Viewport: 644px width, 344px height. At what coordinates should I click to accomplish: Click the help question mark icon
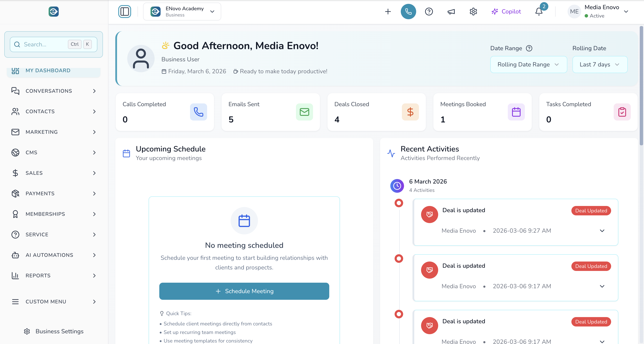pyautogui.click(x=429, y=12)
